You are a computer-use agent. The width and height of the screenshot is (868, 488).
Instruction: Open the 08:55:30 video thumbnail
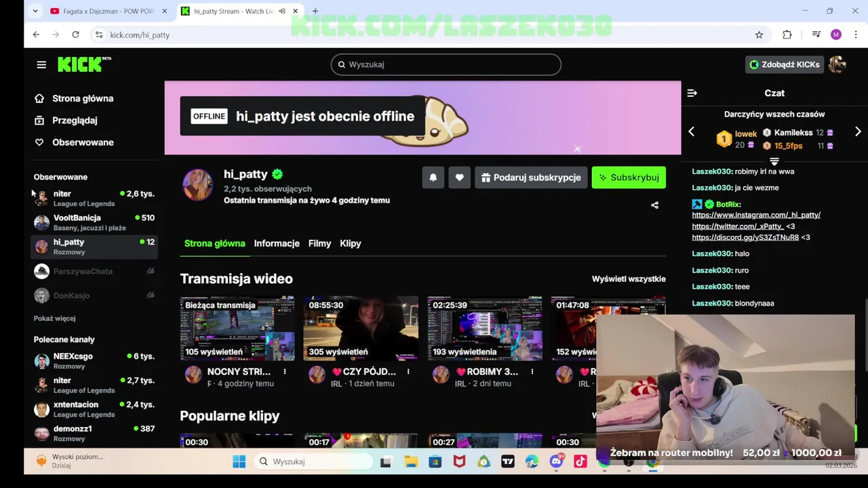(361, 328)
